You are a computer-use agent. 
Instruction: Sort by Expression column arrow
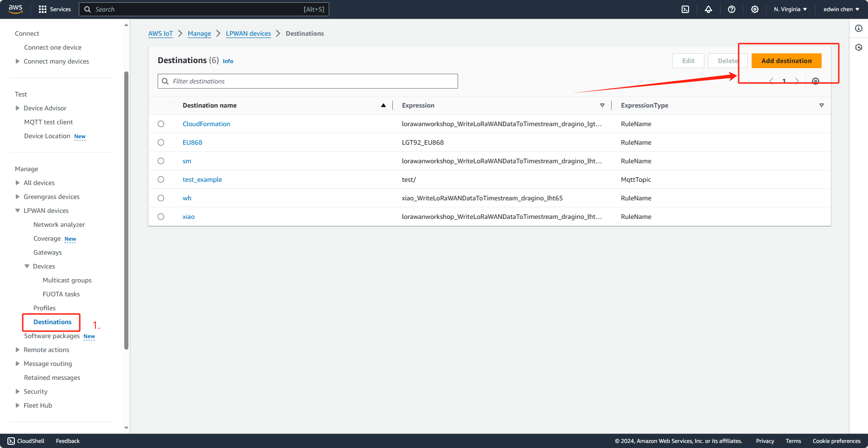coord(602,105)
